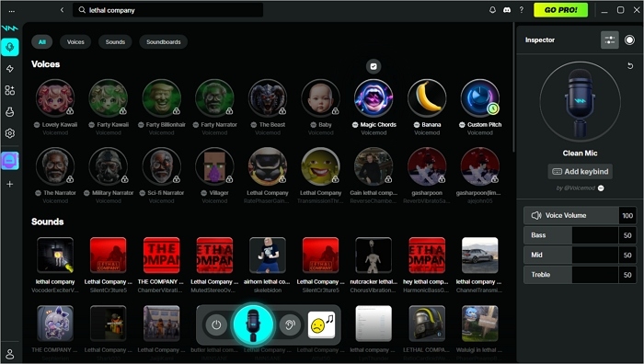Select the Cain lethal company voice
This screenshot has width=644, height=364.
(374, 166)
